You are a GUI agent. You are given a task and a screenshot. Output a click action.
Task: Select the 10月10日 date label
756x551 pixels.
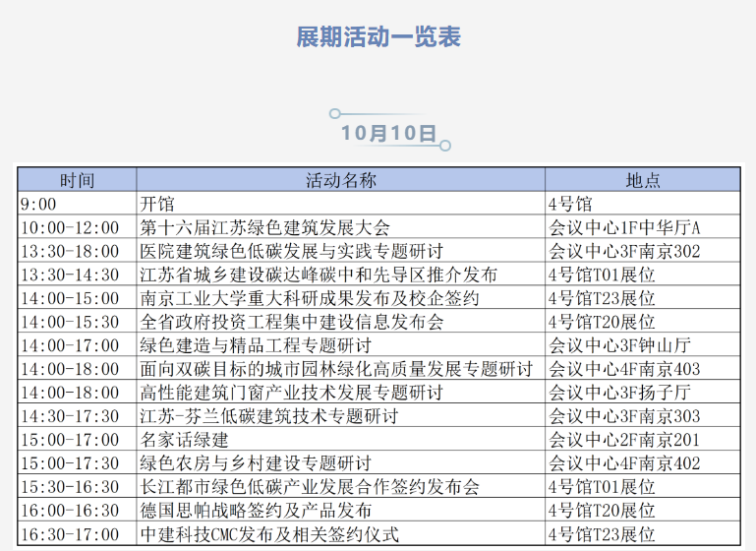tap(388, 132)
